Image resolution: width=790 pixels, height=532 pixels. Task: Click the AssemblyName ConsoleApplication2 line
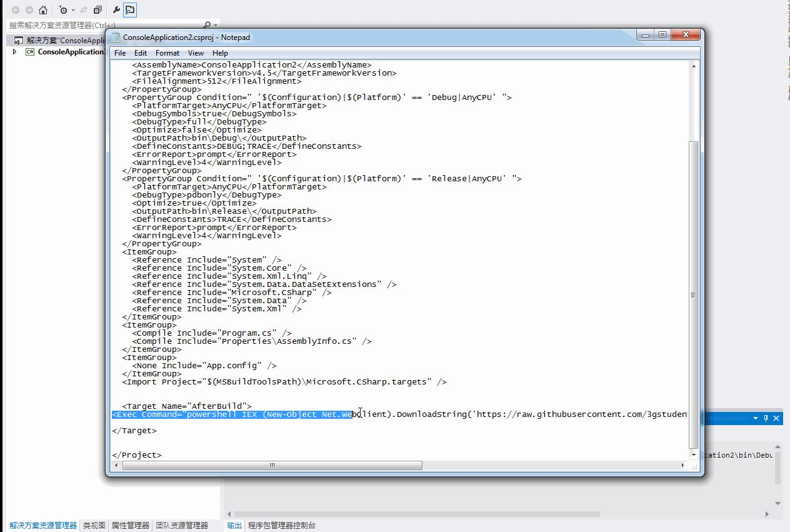click(x=252, y=64)
